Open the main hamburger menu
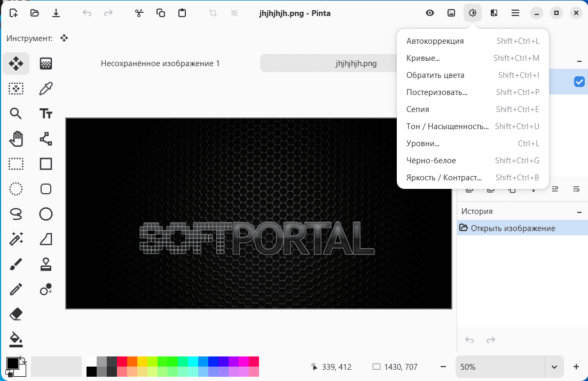This screenshot has height=381, width=588. 515,13
